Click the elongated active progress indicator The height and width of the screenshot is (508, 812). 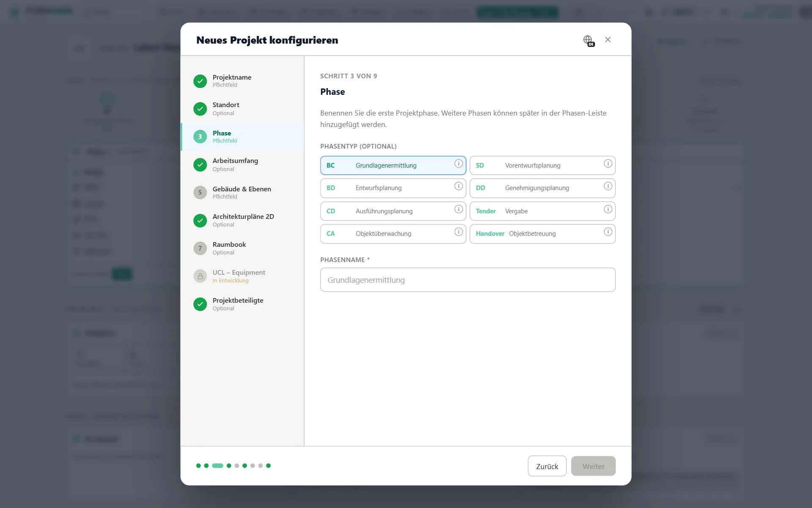pos(217,466)
